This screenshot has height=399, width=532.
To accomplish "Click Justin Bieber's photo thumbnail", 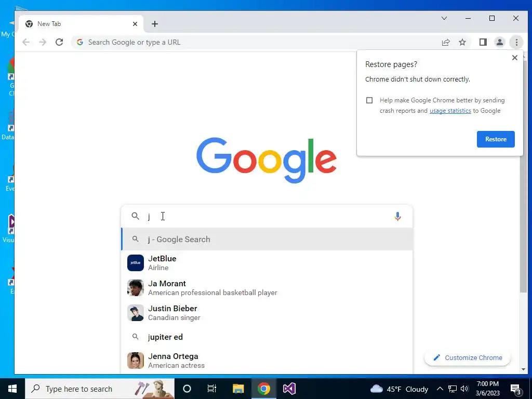I will [x=136, y=313].
